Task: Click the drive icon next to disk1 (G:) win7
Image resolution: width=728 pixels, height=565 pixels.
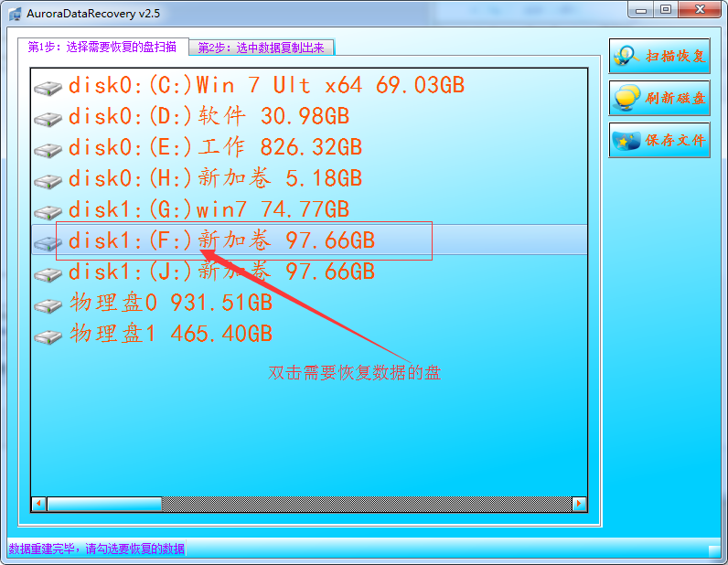Action: click(x=48, y=212)
